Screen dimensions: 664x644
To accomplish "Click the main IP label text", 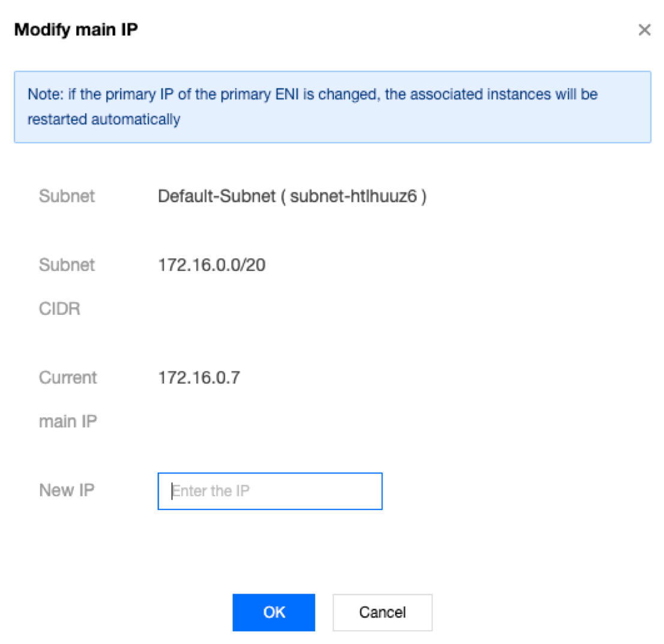I will pos(68,422).
